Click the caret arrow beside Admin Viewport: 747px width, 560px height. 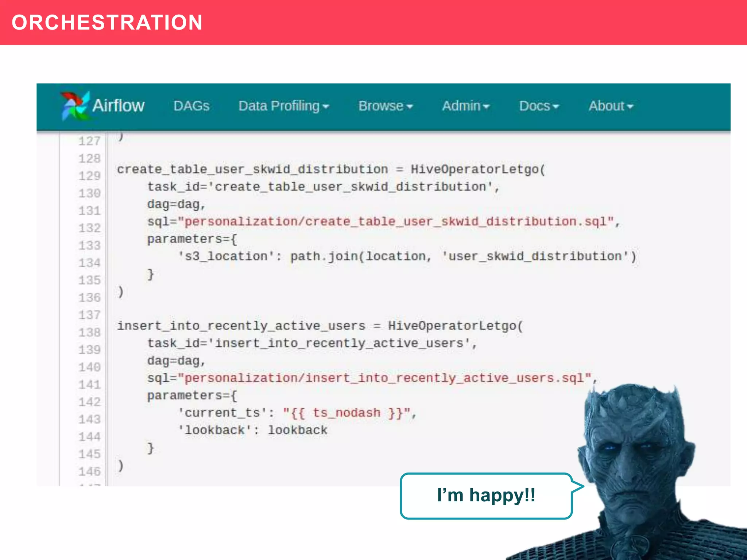coord(486,107)
